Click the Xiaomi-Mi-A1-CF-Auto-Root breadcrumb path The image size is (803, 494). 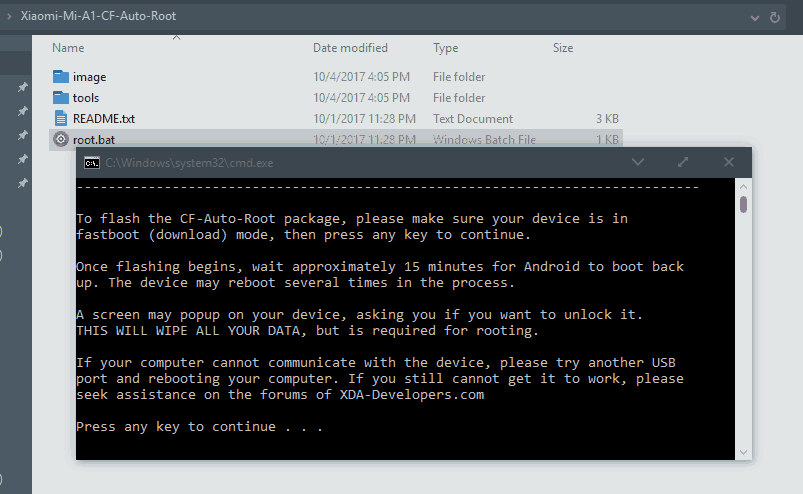pos(98,16)
